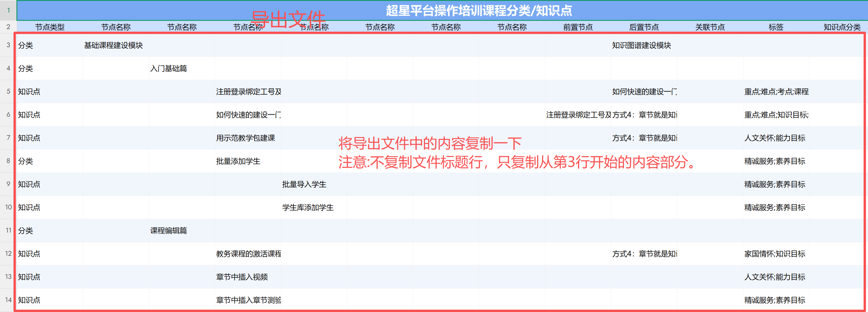The width and height of the screenshot is (868, 312).
Task: Click the cell 教务课程的激活课程
Action: (x=249, y=254)
